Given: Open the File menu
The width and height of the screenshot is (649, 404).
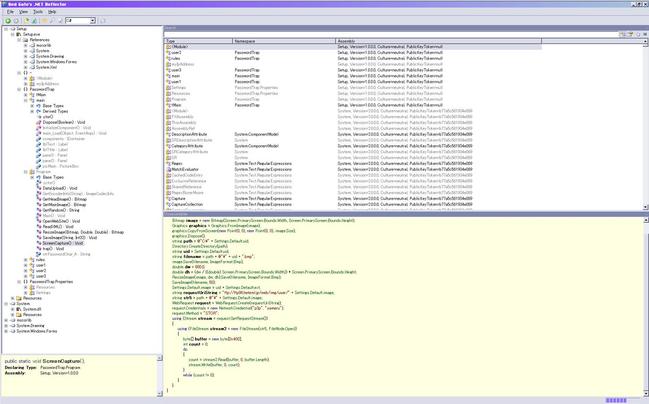Looking at the screenshot, I should click(10, 12).
